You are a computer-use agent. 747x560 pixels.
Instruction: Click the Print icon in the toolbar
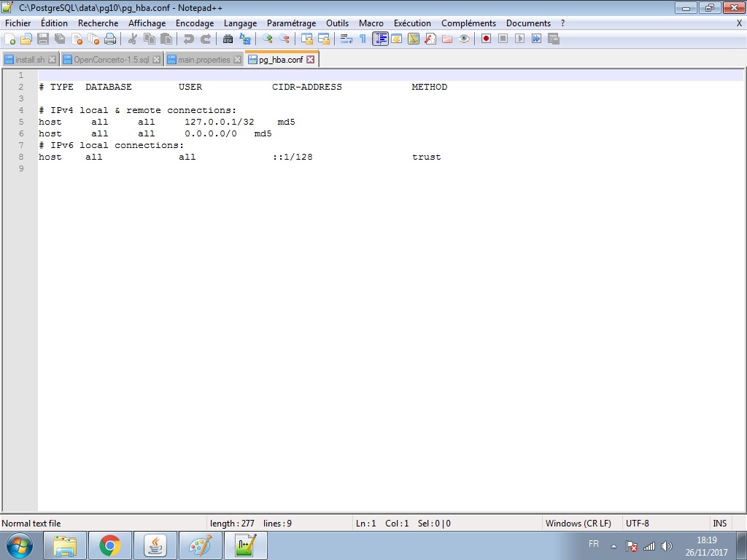pos(109,39)
